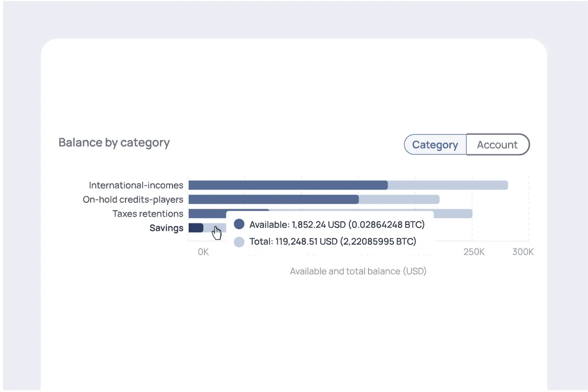This screenshot has height=392, width=588.
Task: Click the 300K axis label
Action: coord(523,252)
